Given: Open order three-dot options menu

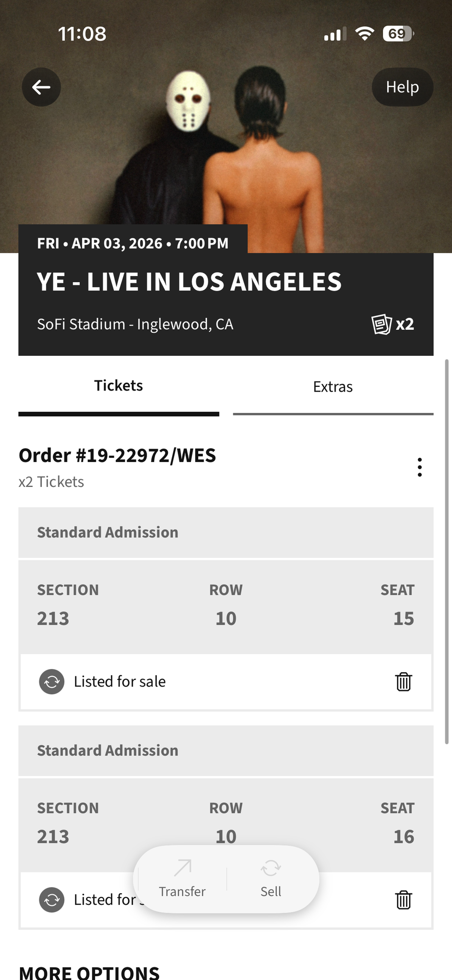Looking at the screenshot, I should [x=419, y=467].
